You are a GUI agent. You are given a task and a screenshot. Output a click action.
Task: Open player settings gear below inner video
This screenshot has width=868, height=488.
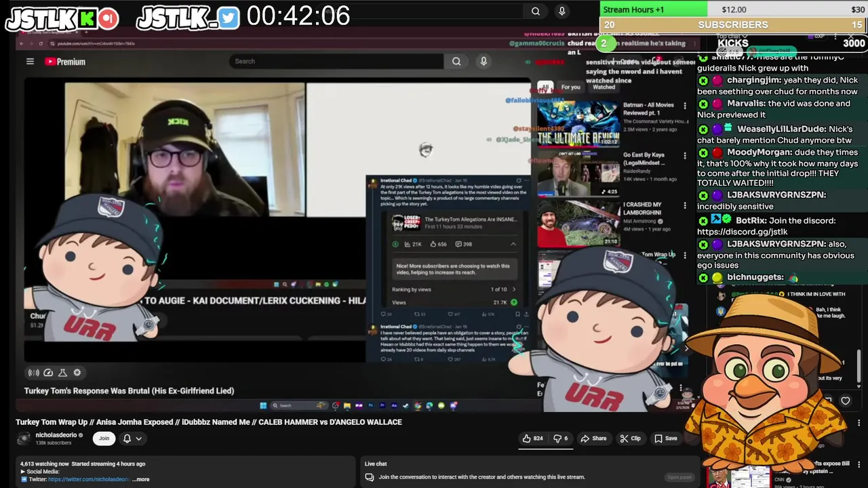(77, 373)
